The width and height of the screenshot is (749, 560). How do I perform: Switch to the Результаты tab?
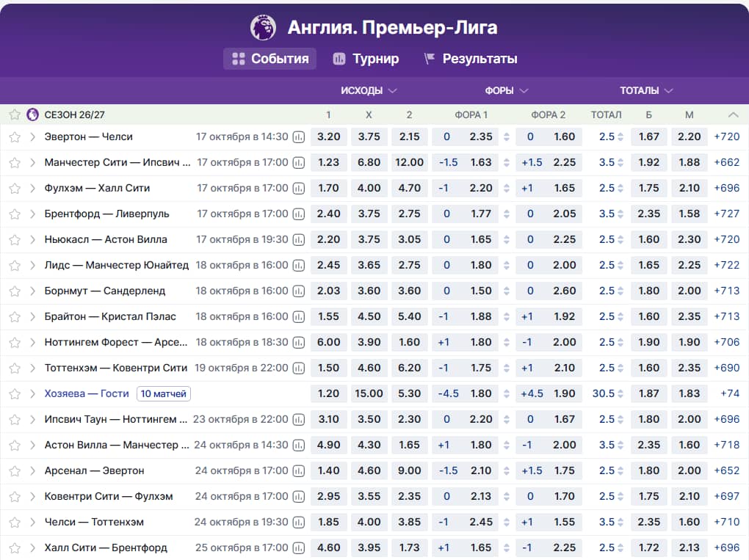(x=471, y=59)
